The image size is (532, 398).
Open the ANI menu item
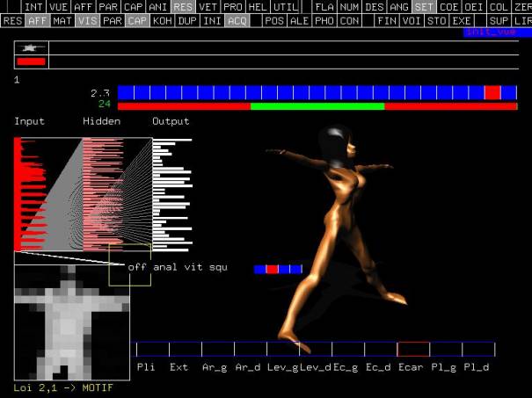157,6
